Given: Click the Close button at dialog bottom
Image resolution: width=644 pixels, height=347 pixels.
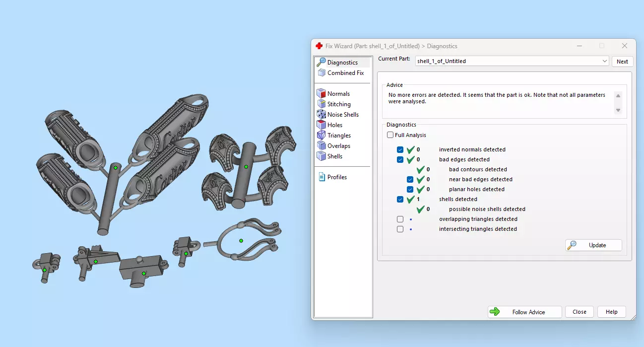Looking at the screenshot, I should (580, 312).
